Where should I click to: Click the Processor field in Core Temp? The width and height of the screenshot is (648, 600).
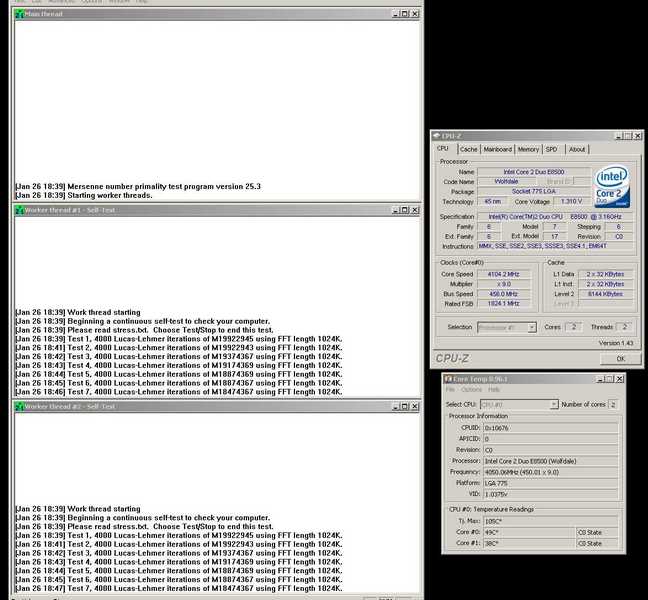(551, 461)
